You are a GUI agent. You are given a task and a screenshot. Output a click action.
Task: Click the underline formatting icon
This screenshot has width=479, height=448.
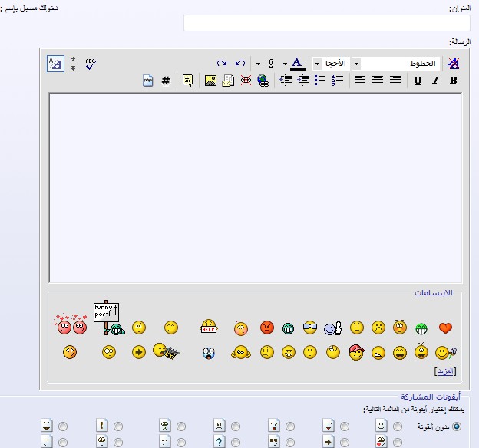point(418,81)
